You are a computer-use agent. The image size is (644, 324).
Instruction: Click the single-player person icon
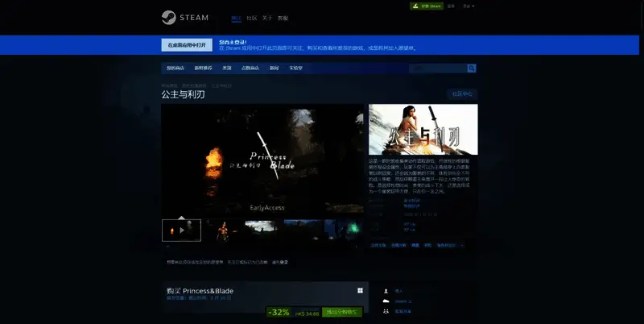(x=386, y=291)
